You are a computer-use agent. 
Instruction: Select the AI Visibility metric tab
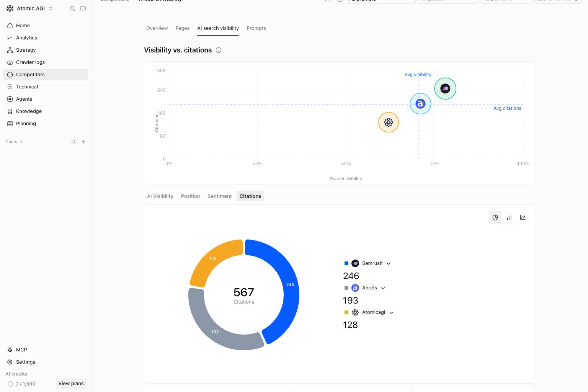pyautogui.click(x=160, y=196)
